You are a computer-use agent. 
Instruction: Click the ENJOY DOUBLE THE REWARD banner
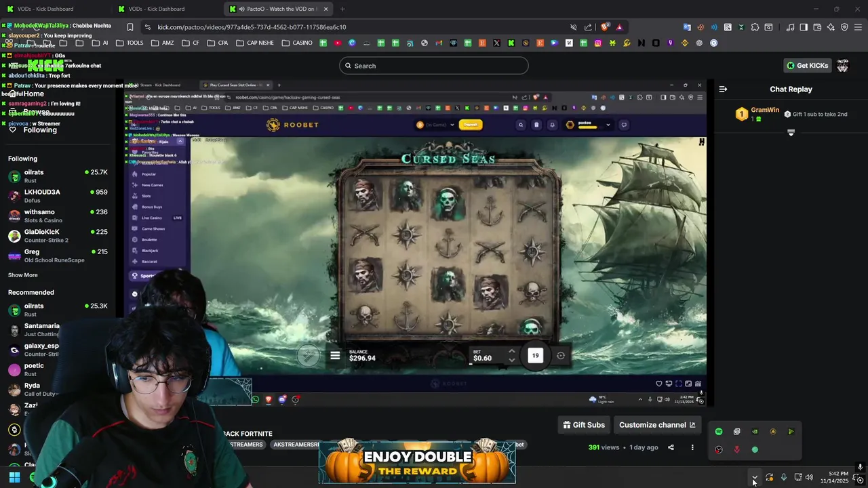point(417,462)
